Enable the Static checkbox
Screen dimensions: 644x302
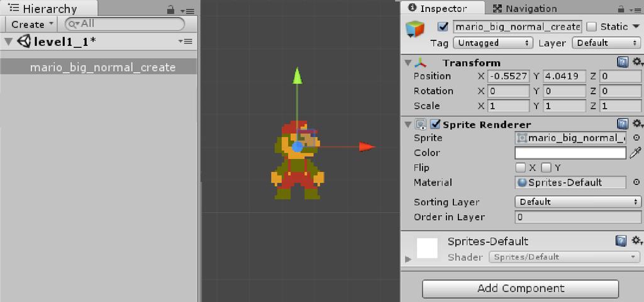(x=591, y=26)
